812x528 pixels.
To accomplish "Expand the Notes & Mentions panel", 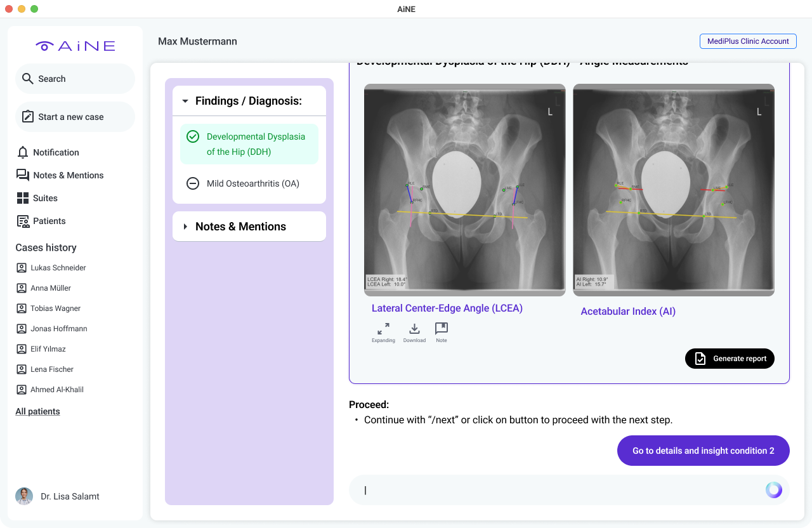I will coord(185,227).
